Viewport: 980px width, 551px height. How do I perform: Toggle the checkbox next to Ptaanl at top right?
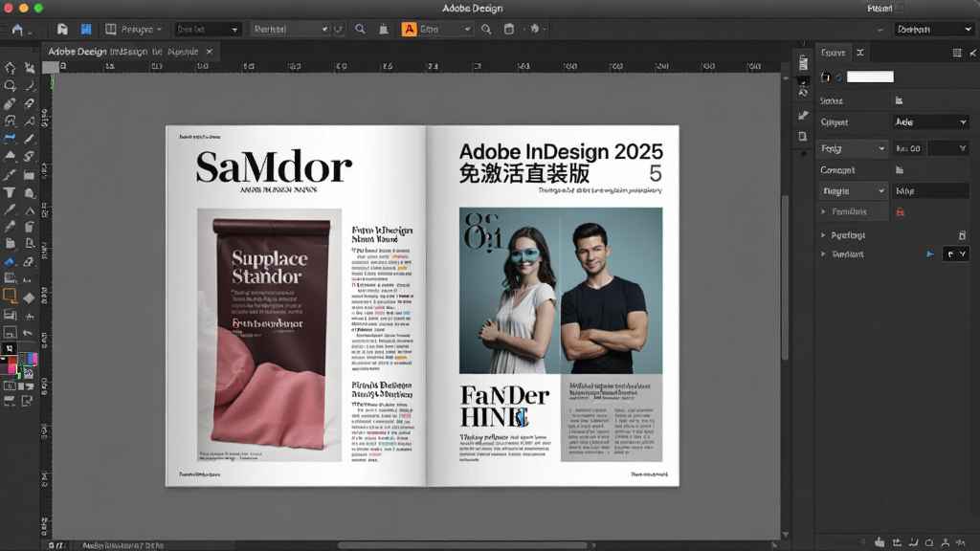click(x=901, y=8)
